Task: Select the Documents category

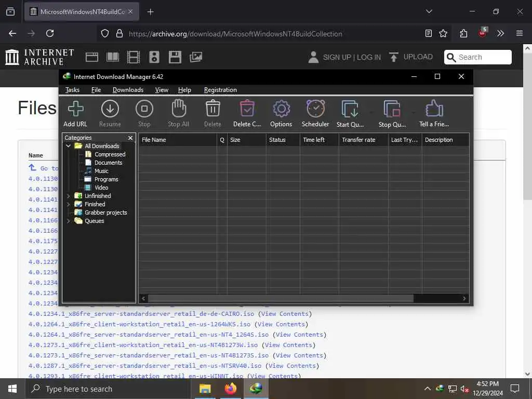Action: pos(108,163)
